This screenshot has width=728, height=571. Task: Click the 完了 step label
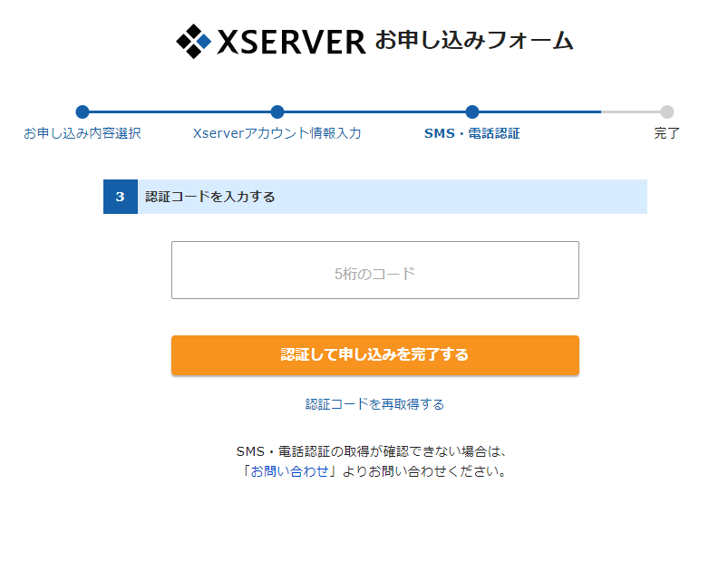pyautogui.click(x=666, y=134)
